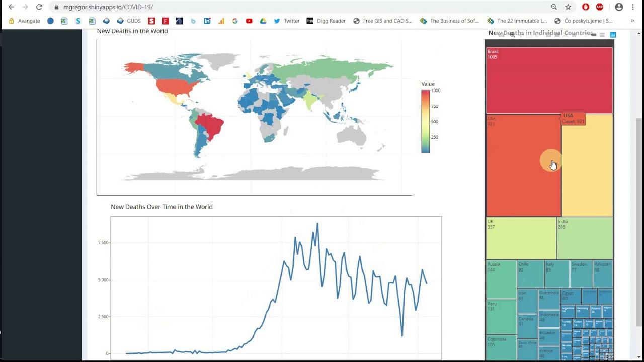Click the New Deaths Over Time chart title
This screenshot has height=362, width=644.
(x=162, y=207)
